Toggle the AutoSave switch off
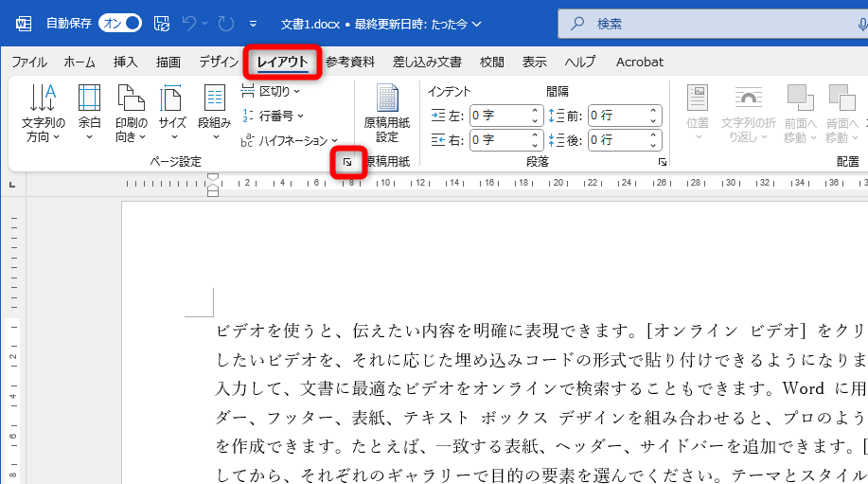This screenshot has width=868, height=484. pos(120,24)
